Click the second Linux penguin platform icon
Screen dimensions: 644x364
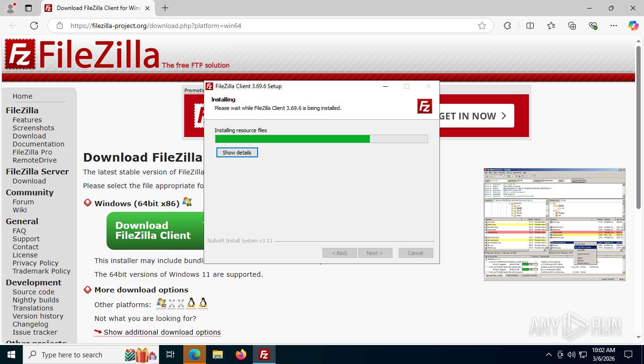pos(203,303)
